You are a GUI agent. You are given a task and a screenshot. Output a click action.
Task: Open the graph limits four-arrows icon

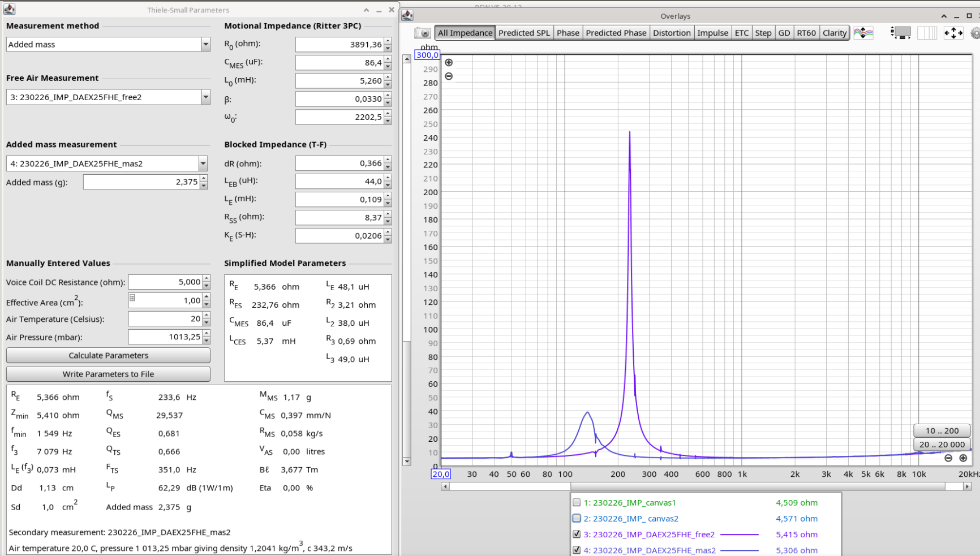click(953, 33)
